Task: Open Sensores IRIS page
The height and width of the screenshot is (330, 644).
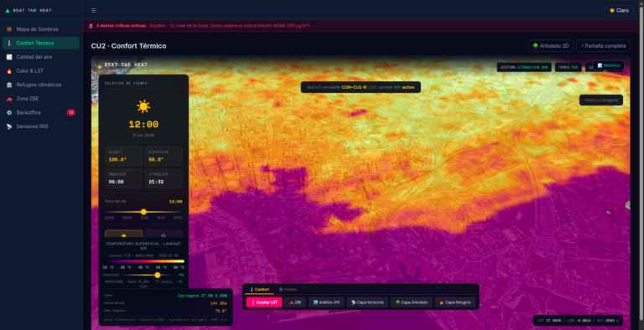Action: pos(41,126)
